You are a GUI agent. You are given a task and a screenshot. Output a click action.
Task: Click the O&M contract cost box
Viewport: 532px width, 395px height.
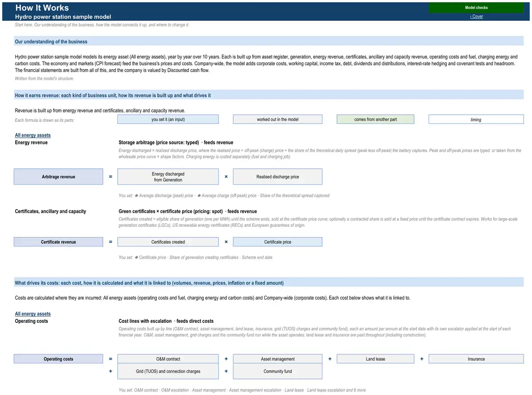tap(168, 359)
